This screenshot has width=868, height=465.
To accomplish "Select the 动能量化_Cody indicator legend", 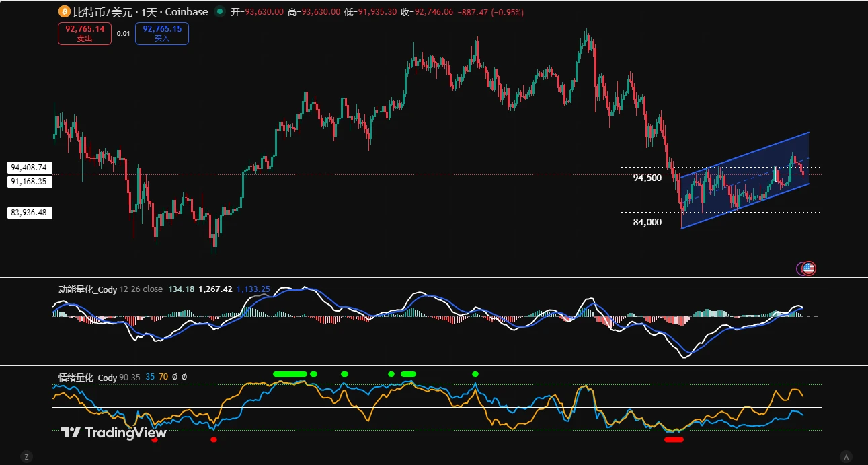I will pos(87,289).
